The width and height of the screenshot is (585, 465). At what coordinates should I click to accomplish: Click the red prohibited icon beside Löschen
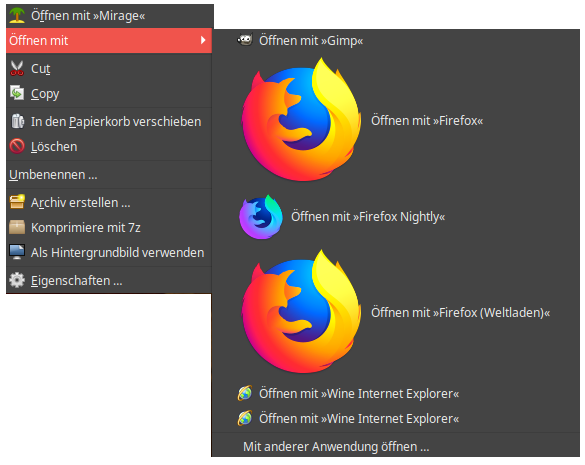coord(17,146)
